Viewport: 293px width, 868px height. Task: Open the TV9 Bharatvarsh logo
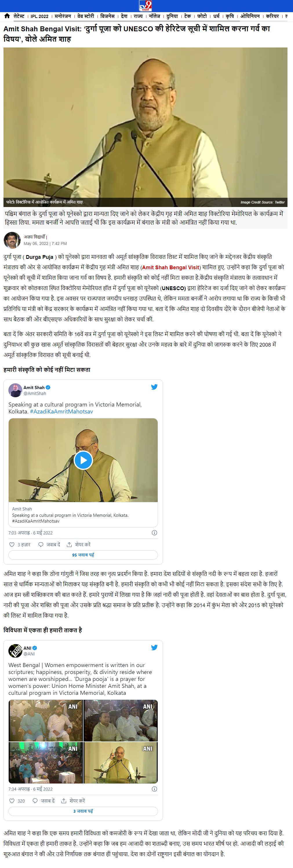point(145,6)
